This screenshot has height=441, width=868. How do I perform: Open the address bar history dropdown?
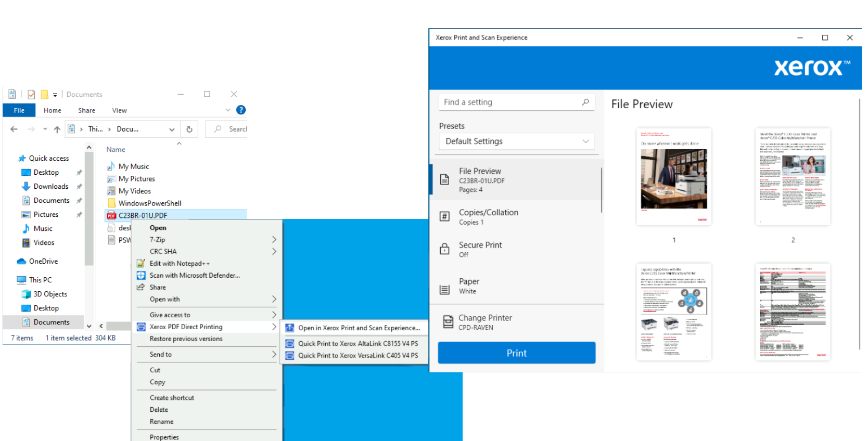(172, 129)
